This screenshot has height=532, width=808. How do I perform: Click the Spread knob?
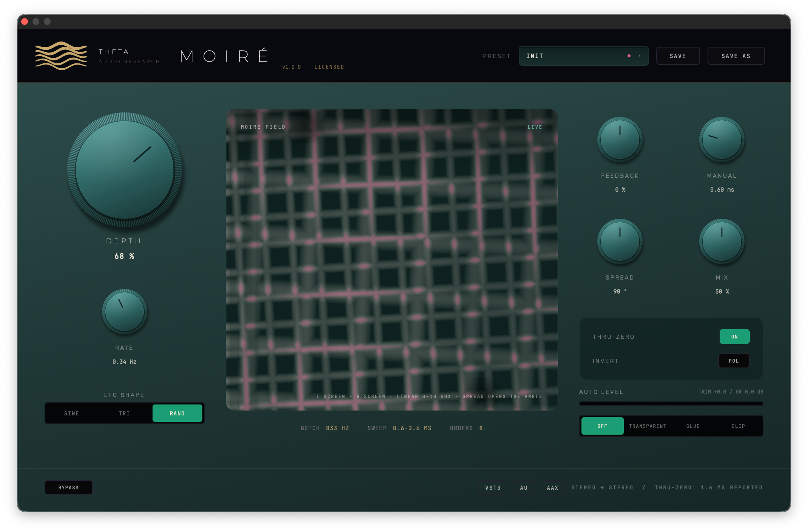click(x=620, y=241)
